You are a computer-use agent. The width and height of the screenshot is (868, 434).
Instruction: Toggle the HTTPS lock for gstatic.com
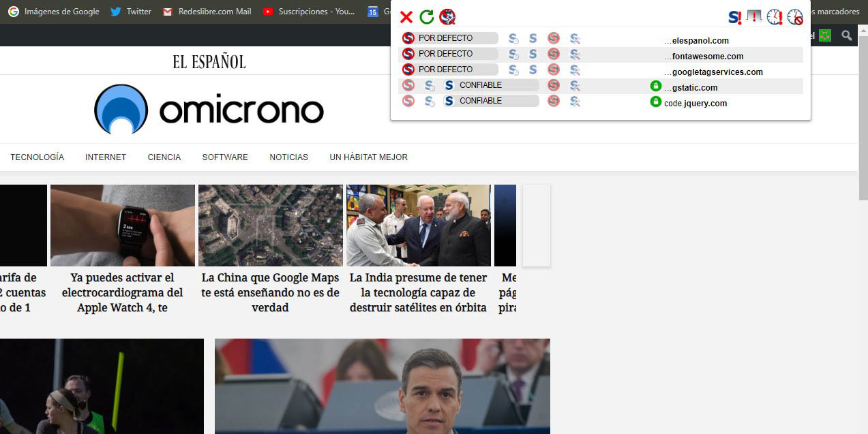656,86
